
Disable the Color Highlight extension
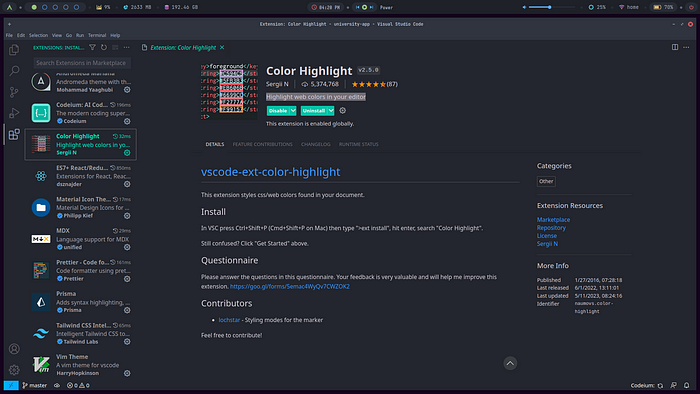278,110
